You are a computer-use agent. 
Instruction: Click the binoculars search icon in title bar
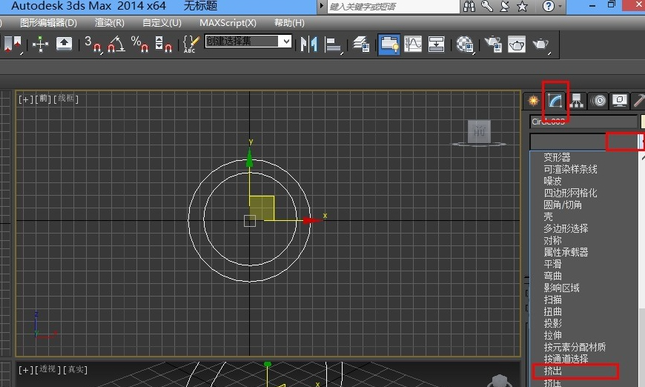point(469,6)
